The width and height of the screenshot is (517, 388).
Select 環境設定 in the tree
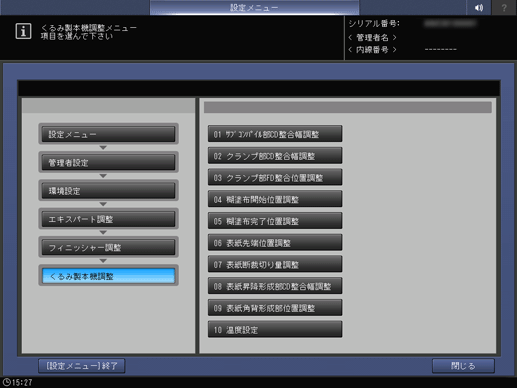coord(108,191)
